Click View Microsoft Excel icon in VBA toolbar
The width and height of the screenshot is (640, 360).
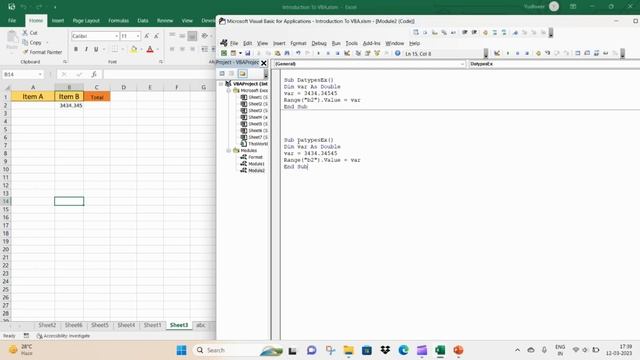click(x=224, y=53)
